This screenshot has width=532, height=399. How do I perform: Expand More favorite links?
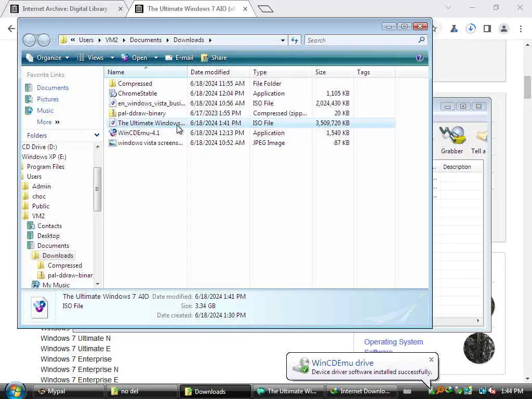tap(48, 122)
